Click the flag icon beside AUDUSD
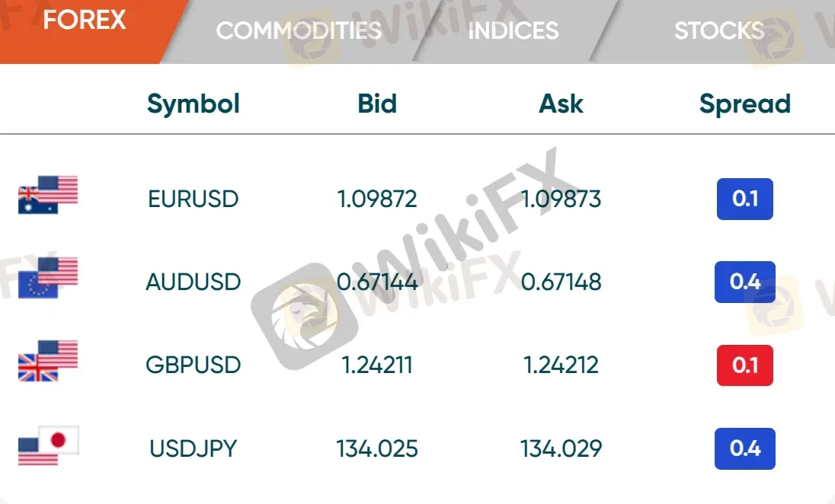The height and width of the screenshot is (504, 835). [x=48, y=277]
